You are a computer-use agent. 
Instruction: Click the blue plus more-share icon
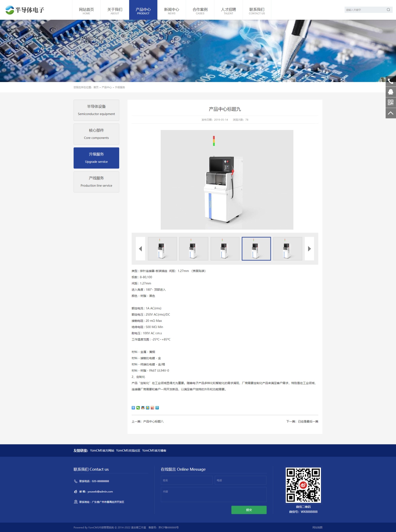pos(133,408)
